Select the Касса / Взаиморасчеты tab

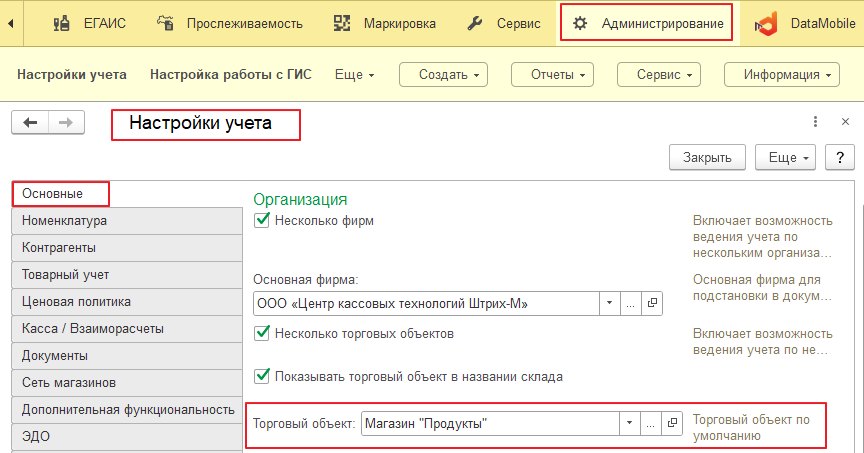coord(127,329)
